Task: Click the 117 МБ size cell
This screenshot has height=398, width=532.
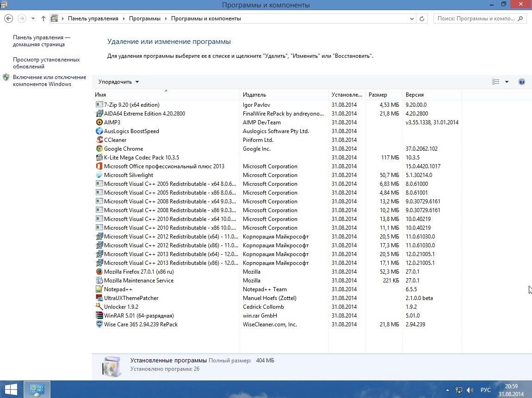Action: tap(390, 158)
